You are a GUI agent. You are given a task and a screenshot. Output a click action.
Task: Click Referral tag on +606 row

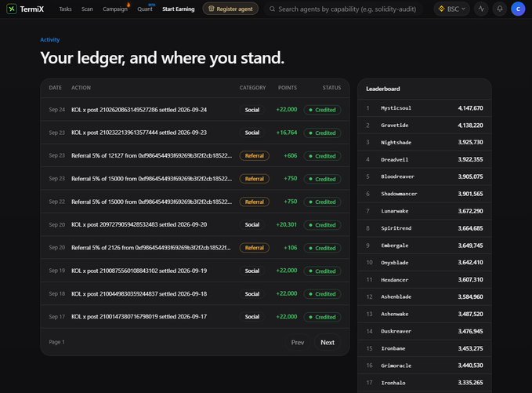(x=255, y=156)
